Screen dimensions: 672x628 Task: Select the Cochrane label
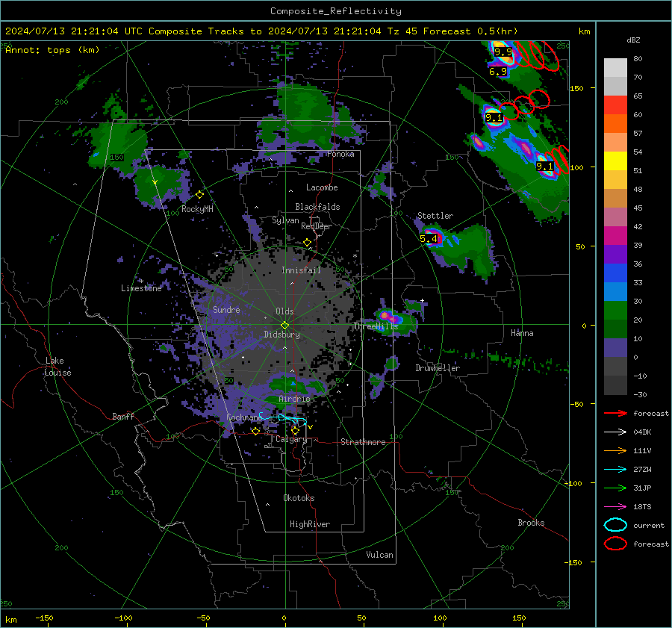(244, 417)
